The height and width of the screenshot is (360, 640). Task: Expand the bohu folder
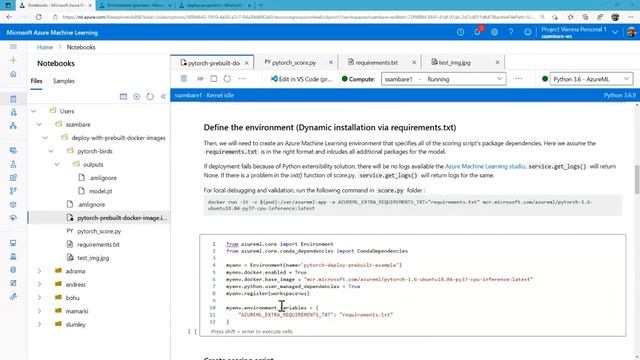pos(39,298)
